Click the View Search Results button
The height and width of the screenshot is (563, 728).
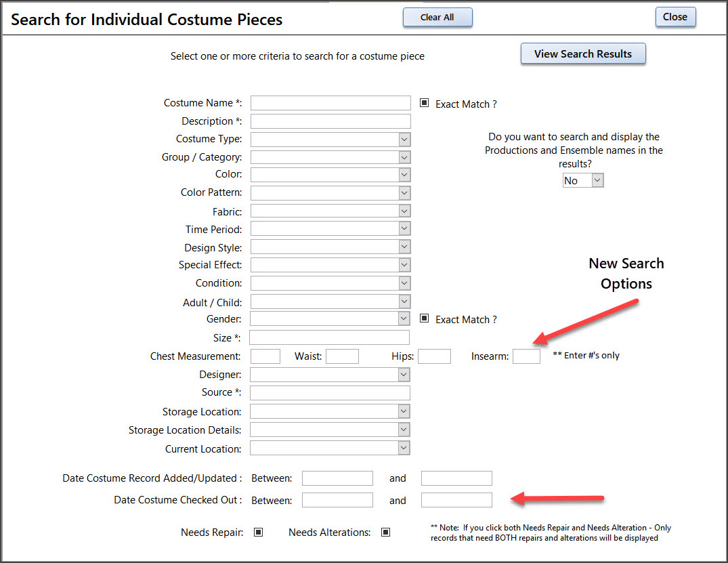(582, 54)
